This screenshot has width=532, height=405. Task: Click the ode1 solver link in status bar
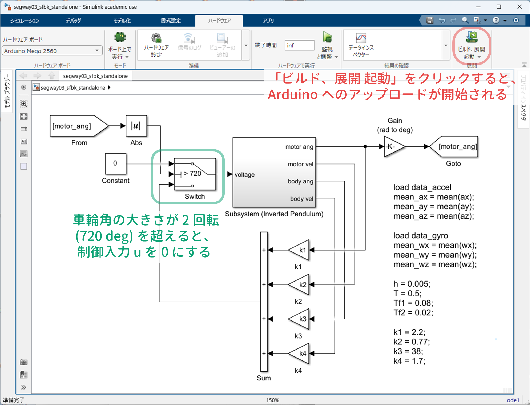513,400
